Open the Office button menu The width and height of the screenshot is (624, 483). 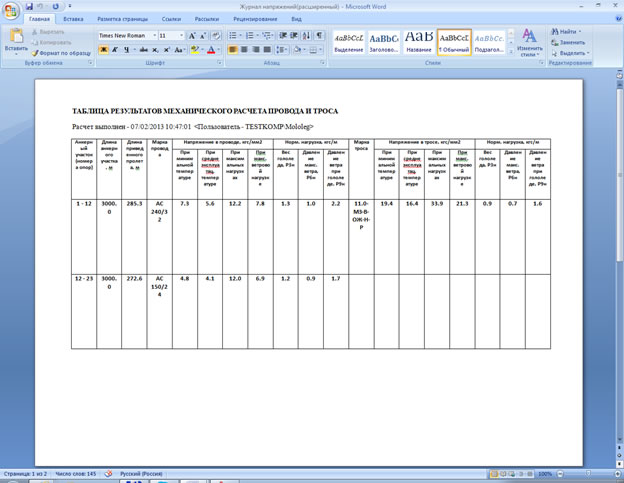coord(11,10)
